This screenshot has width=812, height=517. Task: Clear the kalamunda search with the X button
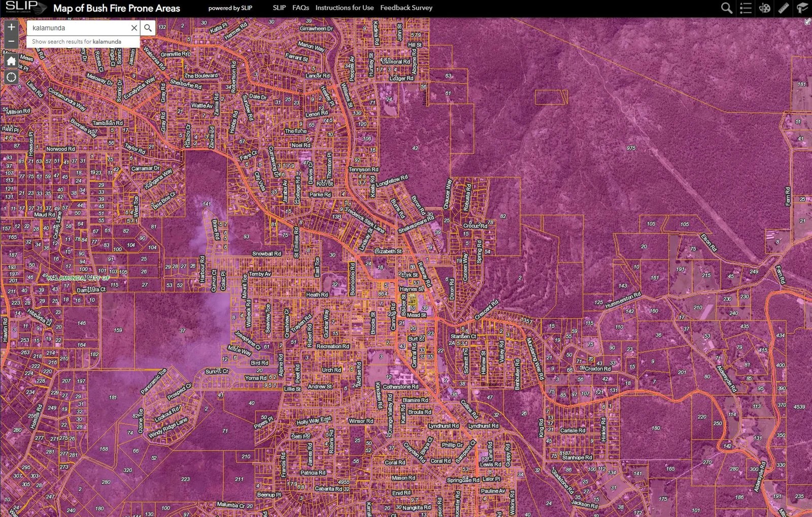(x=134, y=28)
